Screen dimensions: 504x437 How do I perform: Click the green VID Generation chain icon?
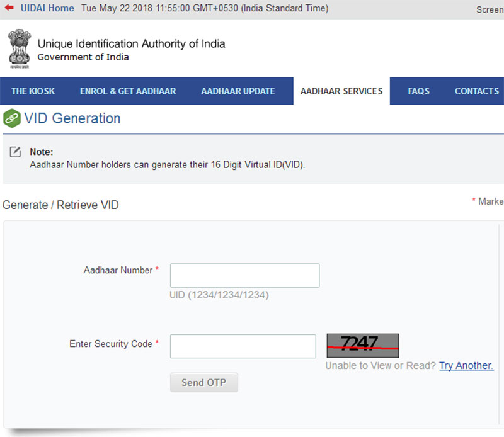click(x=11, y=118)
